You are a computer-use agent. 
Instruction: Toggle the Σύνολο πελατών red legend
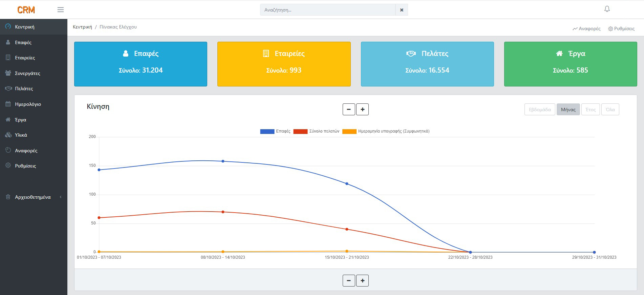[x=316, y=131]
